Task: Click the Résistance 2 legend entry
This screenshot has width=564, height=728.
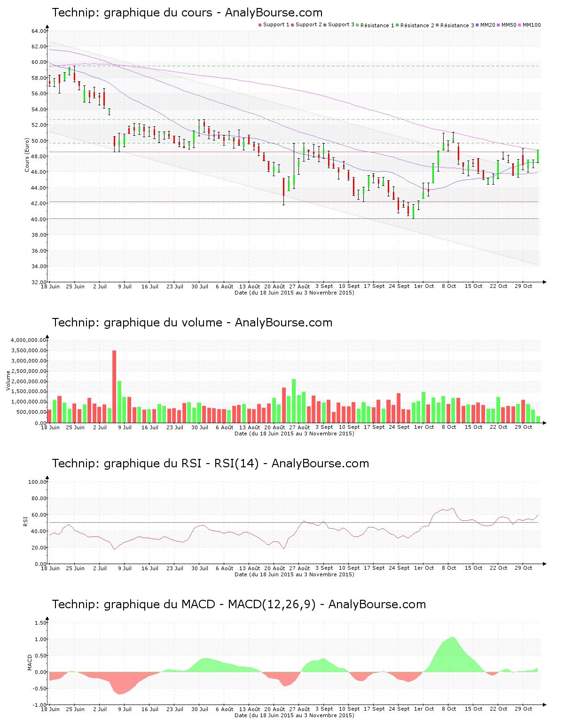Action: coord(415,25)
